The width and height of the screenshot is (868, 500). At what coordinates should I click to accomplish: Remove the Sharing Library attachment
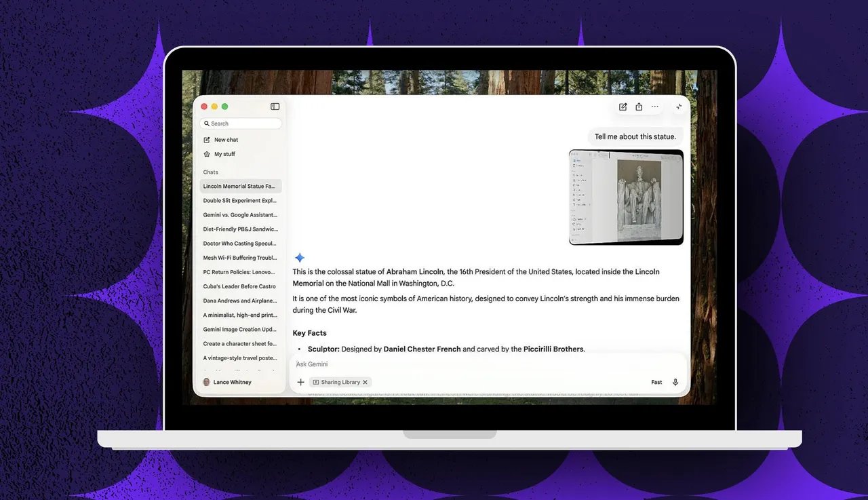tap(365, 382)
